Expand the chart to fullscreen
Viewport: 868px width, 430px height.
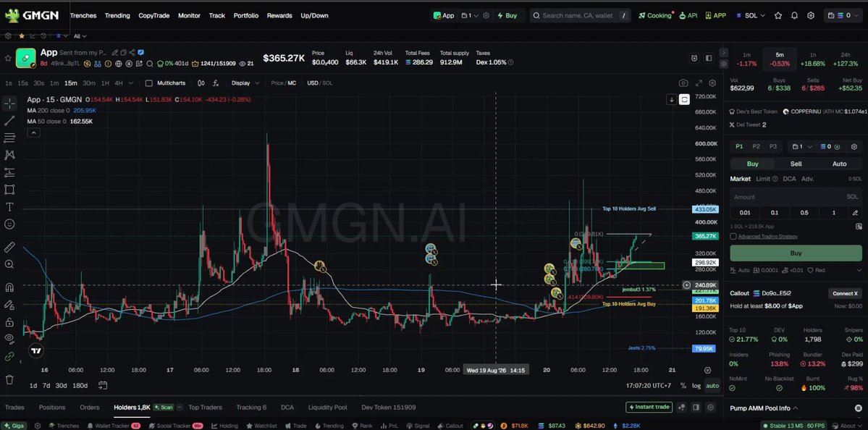pos(699,83)
